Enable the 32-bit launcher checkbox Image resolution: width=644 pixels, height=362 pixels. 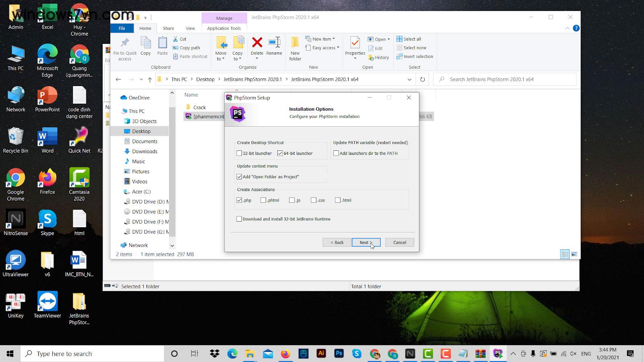click(239, 153)
